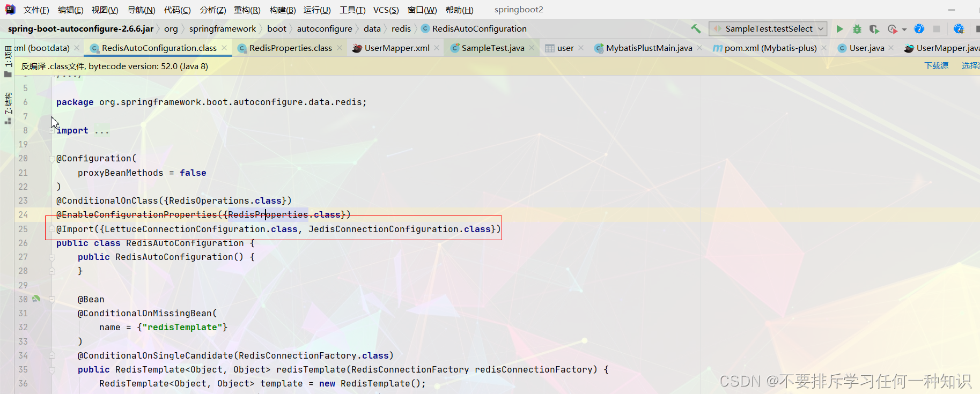Close the RedisProperties.class tab
The image size is (980, 394).
tap(340, 48)
